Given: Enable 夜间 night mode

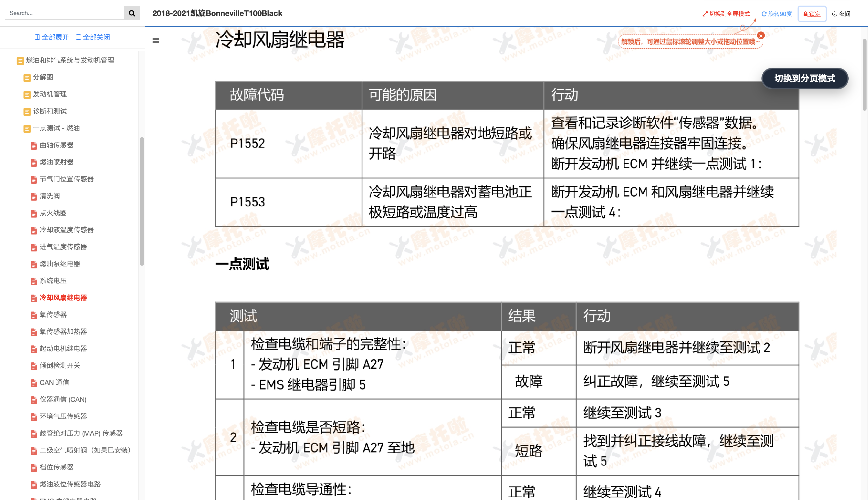Looking at the screenshot, I should point(841,14).
